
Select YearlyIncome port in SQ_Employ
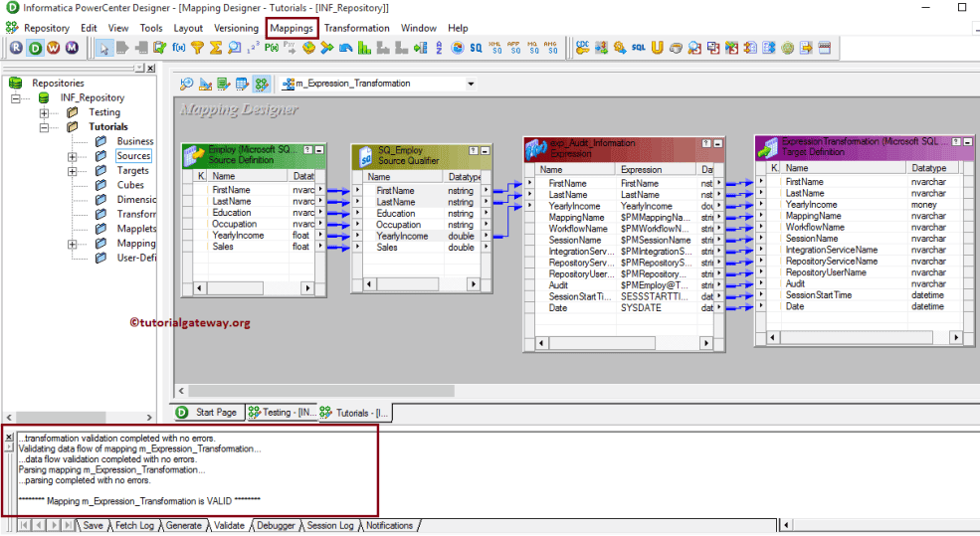coord(402,236)
